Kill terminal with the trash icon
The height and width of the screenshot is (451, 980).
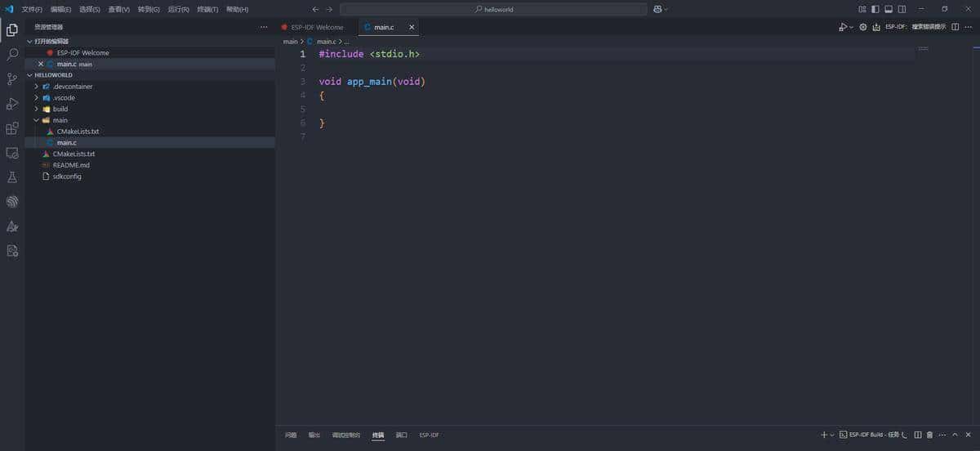coord(929,435)
